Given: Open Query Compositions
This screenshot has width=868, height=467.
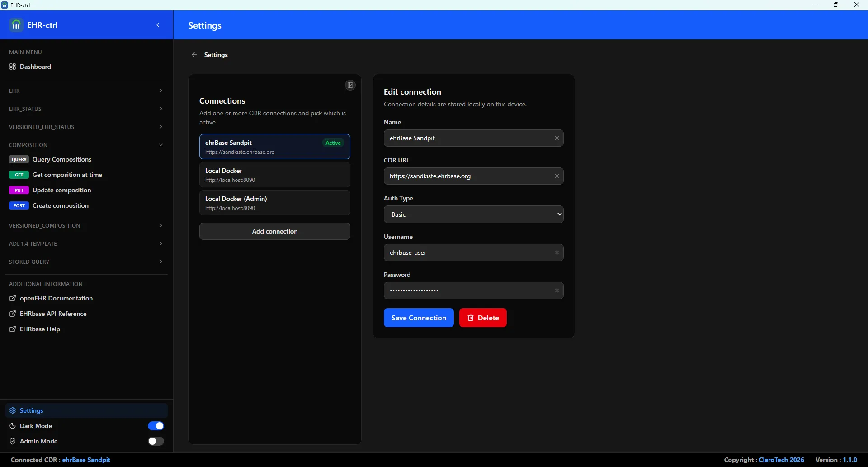Looking at the screenshot, I should [x=86, y=159].
